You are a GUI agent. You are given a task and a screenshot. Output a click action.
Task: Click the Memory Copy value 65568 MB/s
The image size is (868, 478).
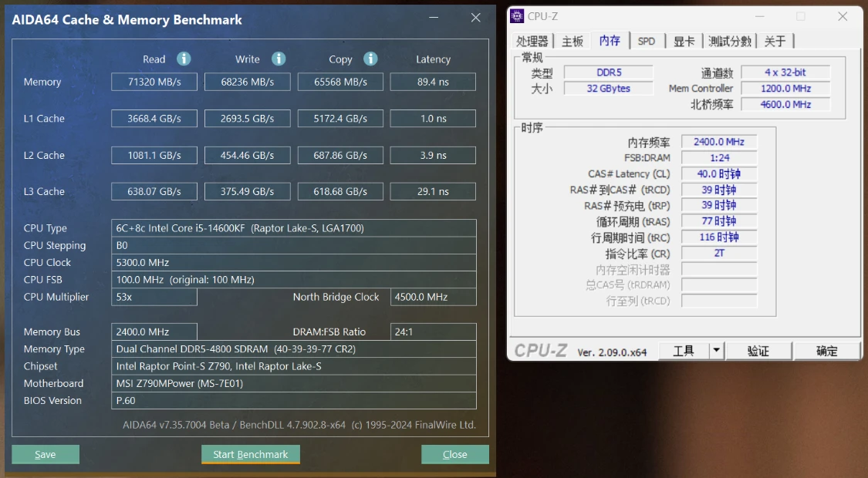(x=340, y=82)
